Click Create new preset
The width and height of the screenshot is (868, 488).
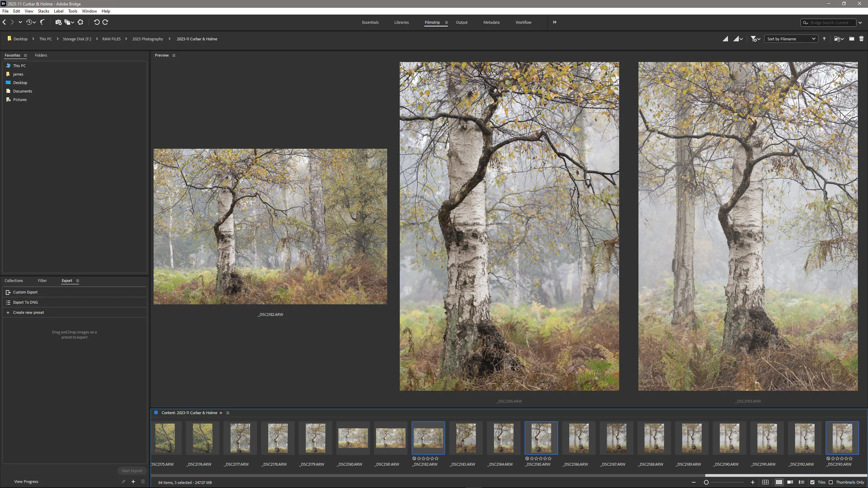28,312
